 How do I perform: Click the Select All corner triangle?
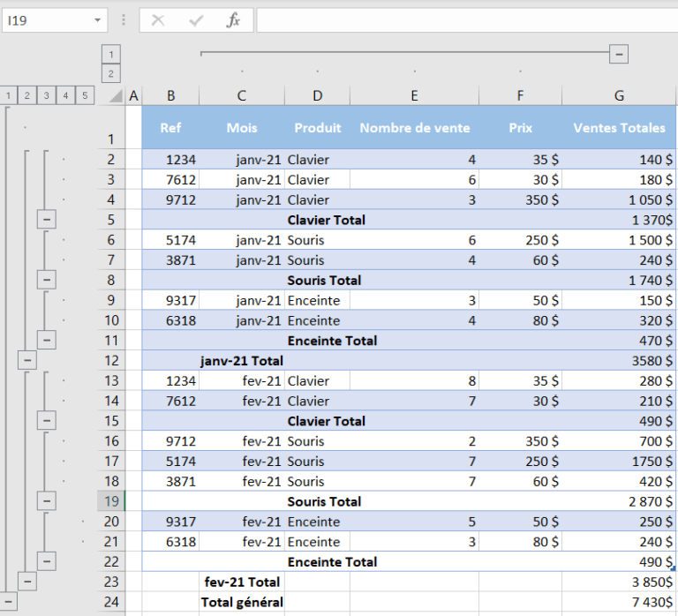point(116,95)
